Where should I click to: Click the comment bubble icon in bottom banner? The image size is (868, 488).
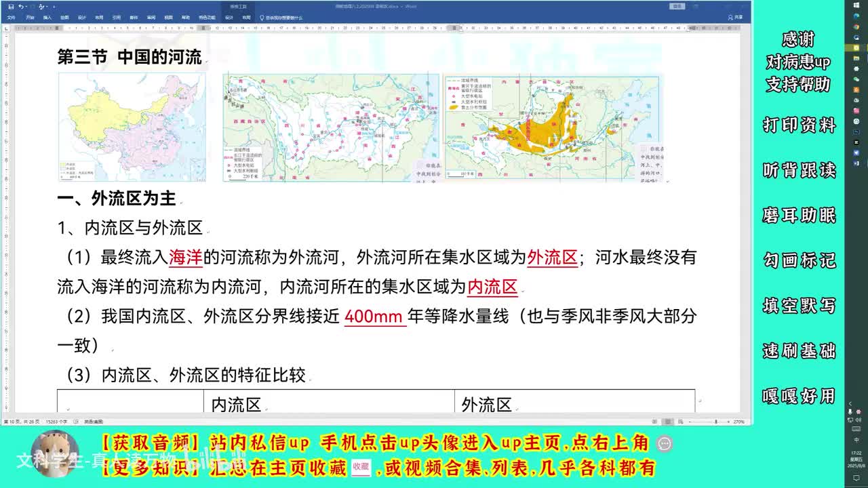665,443
